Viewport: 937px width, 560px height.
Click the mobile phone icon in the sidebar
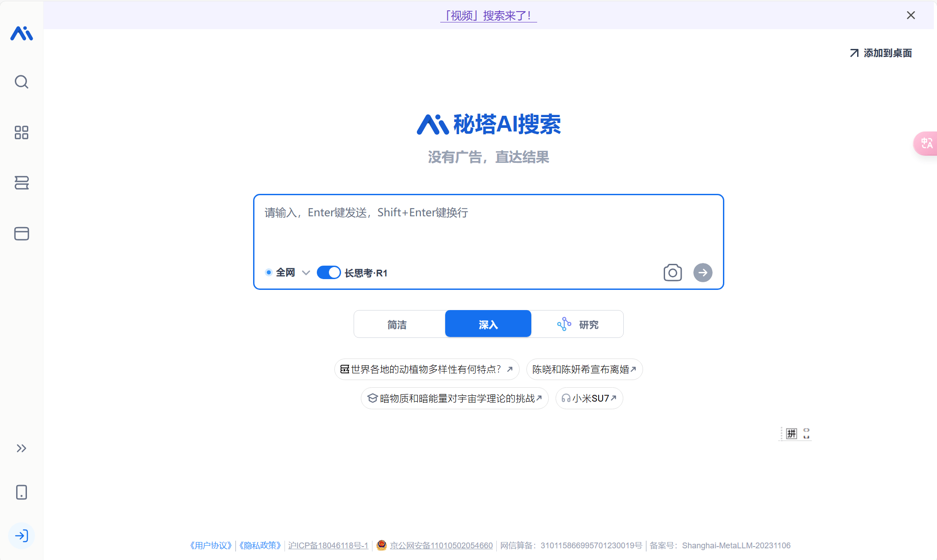pyautogui.click(x=22, y=492)
